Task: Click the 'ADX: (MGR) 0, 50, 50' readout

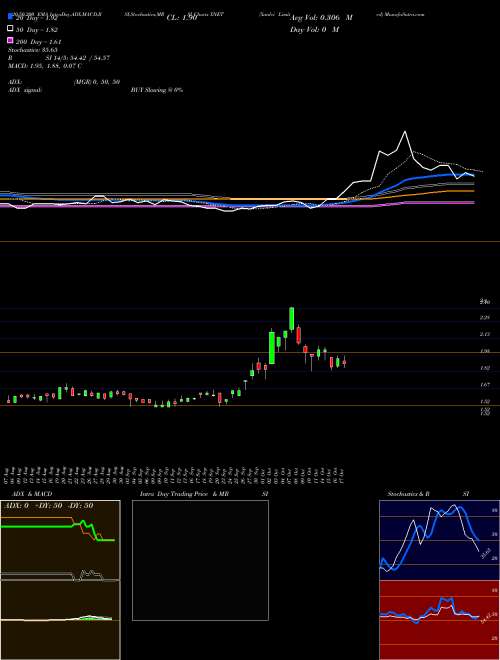Action: pyautogui.click(x=64, y=82)
